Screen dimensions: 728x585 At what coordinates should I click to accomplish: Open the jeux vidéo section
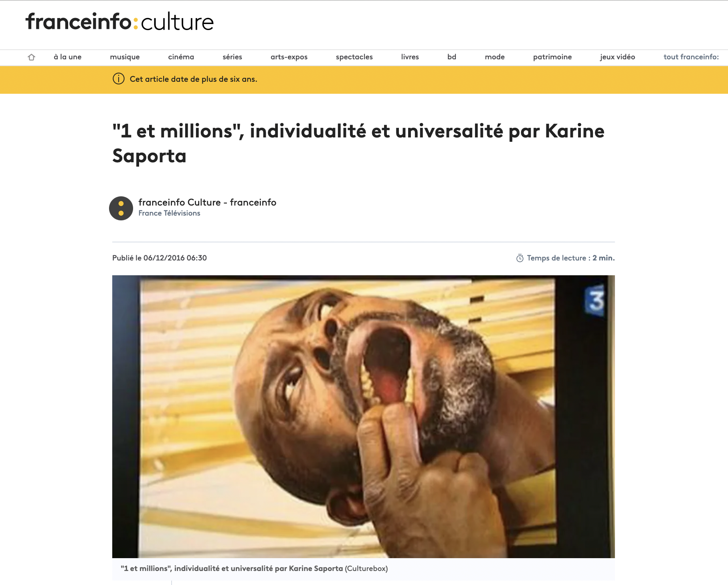coord(618,57)
